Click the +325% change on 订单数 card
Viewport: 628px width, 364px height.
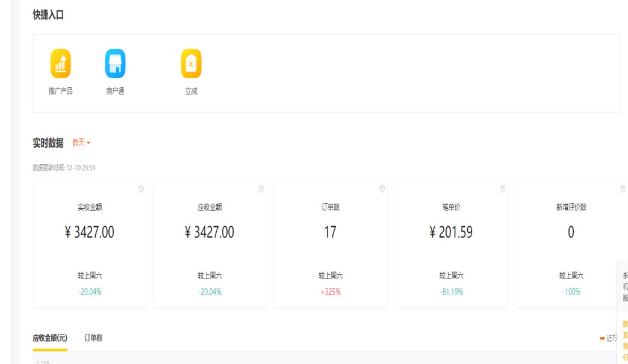point(330,292)
